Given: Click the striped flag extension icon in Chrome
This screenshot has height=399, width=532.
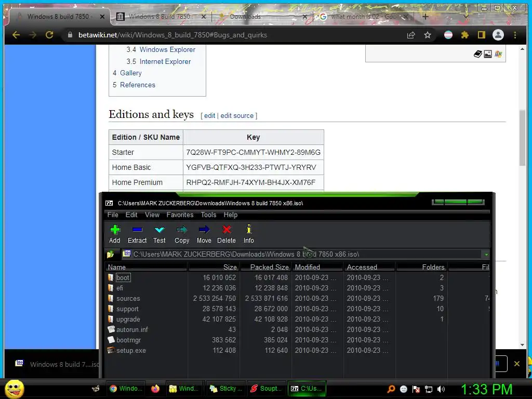Looking at the screenshot, I should (448, 35).
